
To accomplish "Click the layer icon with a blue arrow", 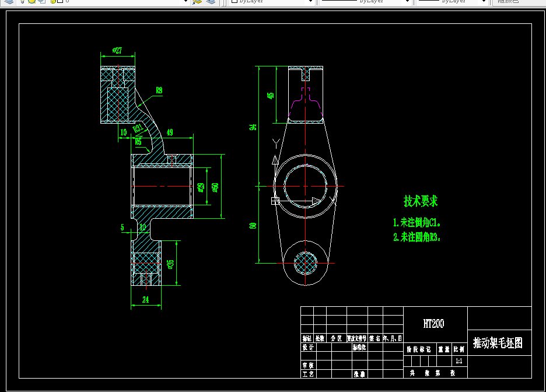I will 197,1.
